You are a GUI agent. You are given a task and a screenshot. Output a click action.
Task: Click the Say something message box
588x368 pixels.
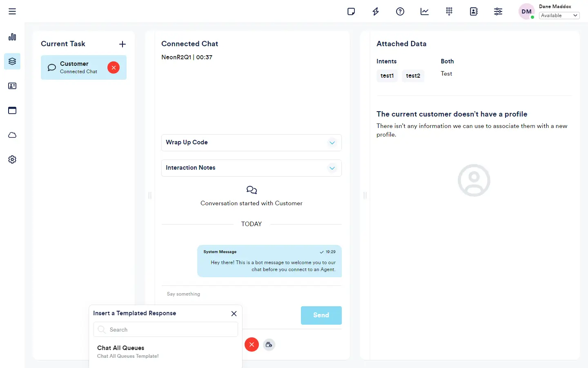pos(251,294)
